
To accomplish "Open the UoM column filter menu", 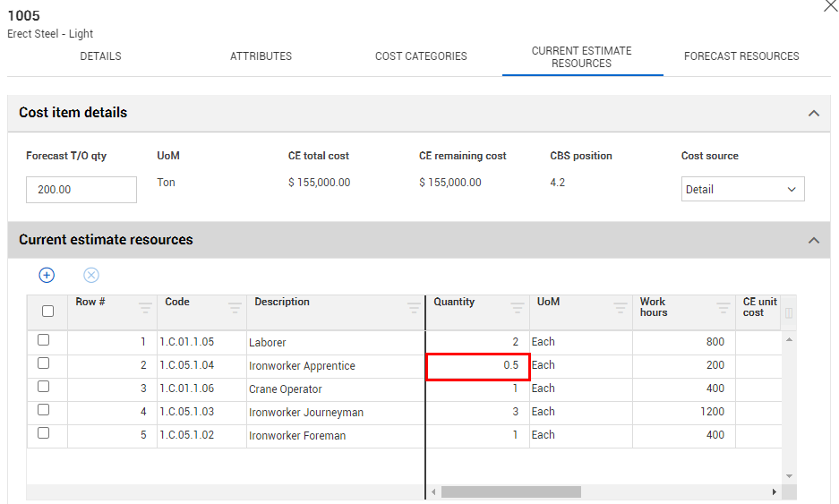I will pos(621,308).
